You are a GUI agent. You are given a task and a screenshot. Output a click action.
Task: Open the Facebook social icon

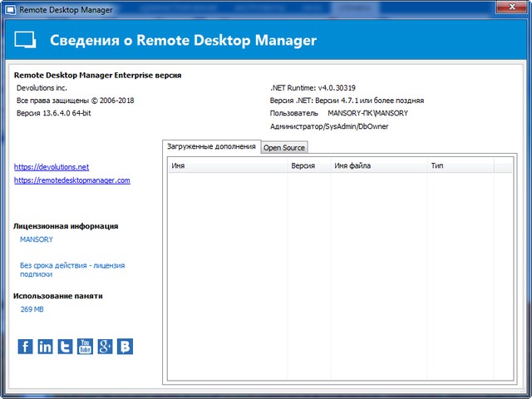(x=26, y=347)
